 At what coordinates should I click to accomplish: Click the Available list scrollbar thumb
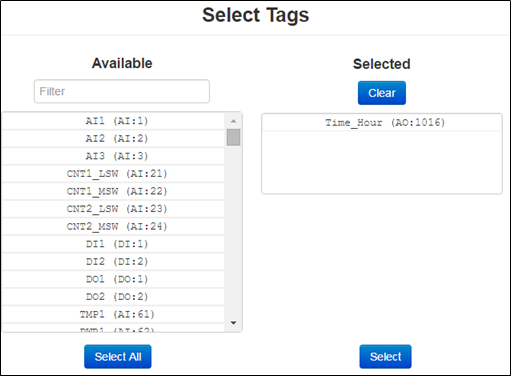coord(233,137)
